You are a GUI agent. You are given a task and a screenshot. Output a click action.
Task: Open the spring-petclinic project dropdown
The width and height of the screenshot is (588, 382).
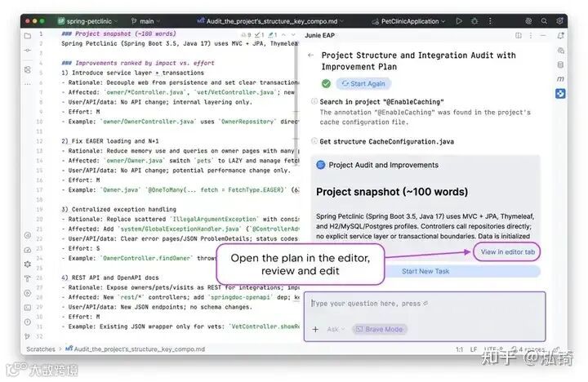(x=88, y=21)
